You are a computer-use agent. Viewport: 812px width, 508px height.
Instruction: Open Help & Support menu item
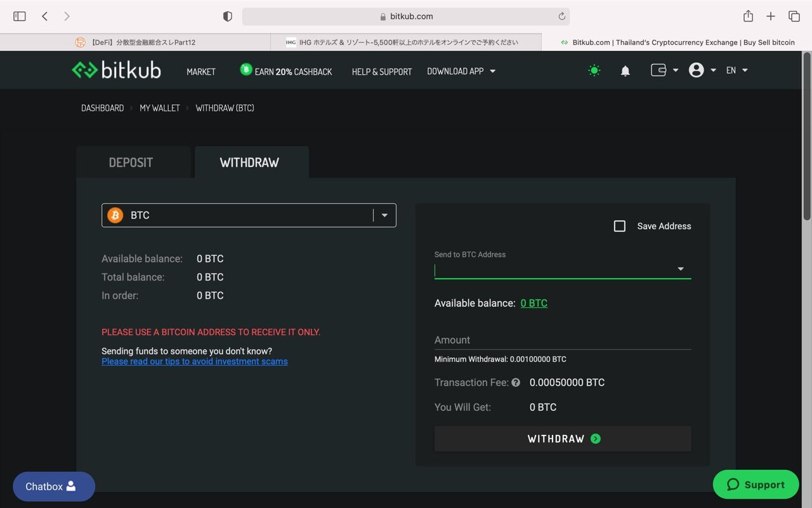click(382, 72)
